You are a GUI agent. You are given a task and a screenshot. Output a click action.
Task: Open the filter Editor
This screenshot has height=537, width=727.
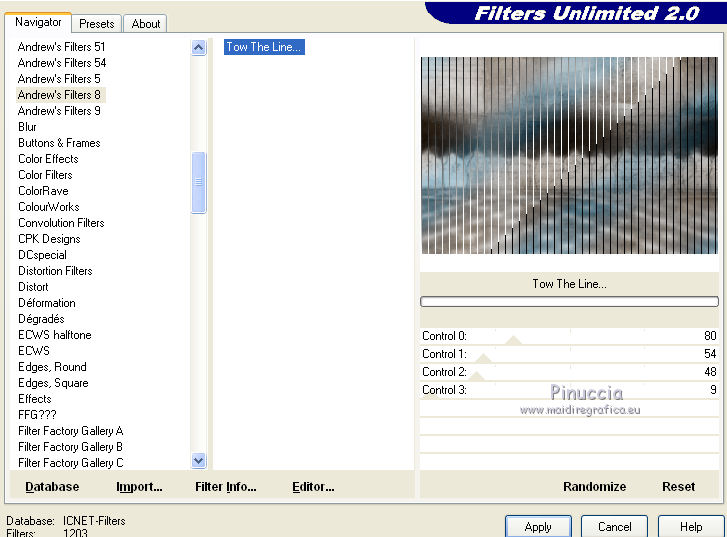[313, 486]
